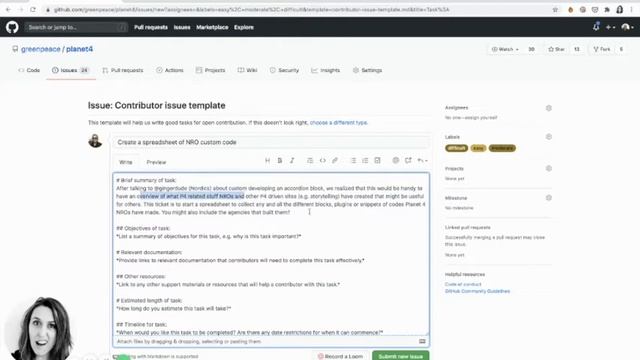Viewport: 640px width, 360px height.
Task: Click the GitHub search box
Action: 76,27
